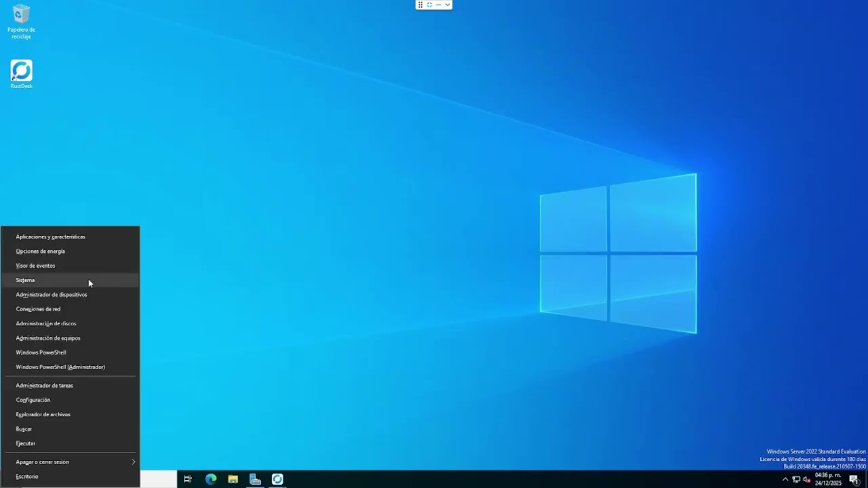Start Windows PowerShell (non-admin)
The image size is (868, 488).
pyautogui.click(x=71, y=352)
